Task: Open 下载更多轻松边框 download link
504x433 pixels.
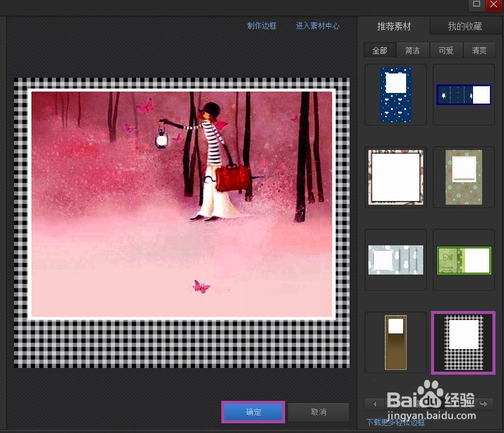Action: (x=395, y=423)
